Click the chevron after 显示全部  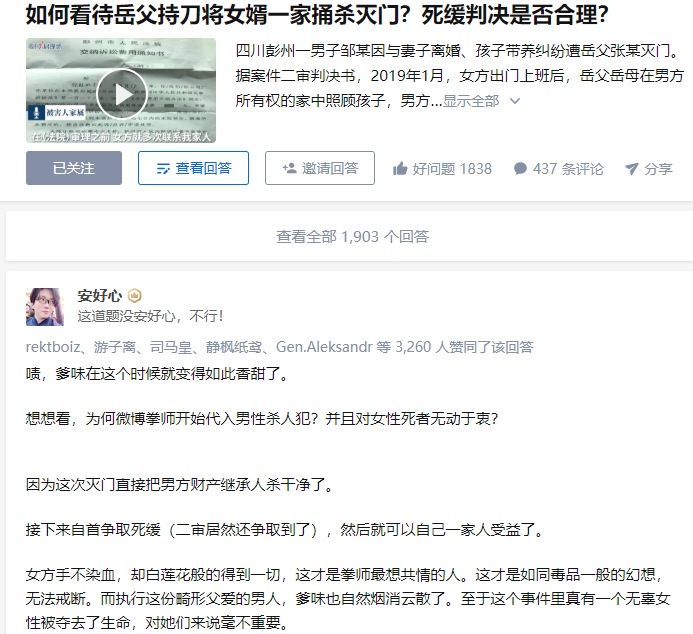pos(514,101)
